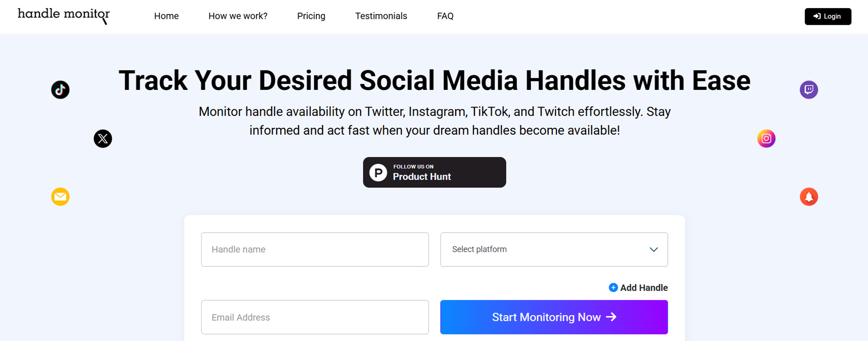Image resolution: width=868 pixels, height=341 pixels.
Task: Click the red notification bell icon
Action: point(809,197)
